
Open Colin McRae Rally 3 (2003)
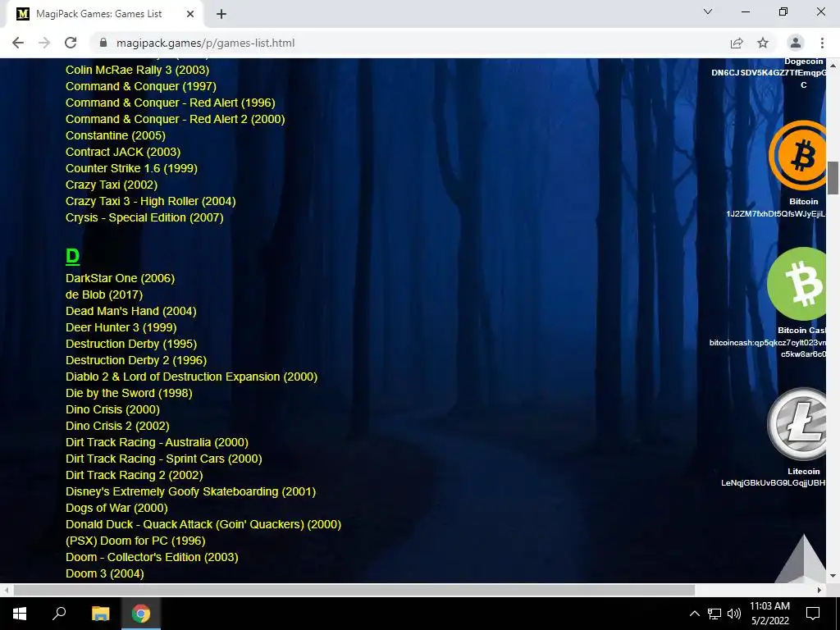click(137, 70)
